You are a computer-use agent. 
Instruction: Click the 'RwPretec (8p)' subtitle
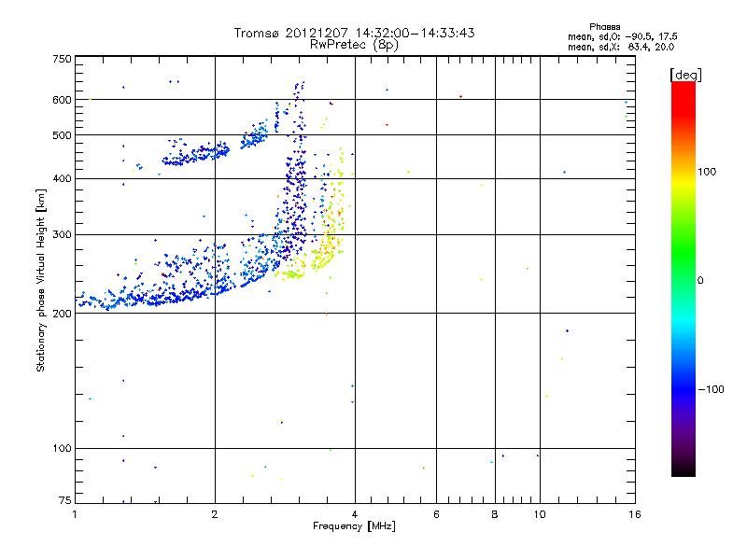[354, 45]
